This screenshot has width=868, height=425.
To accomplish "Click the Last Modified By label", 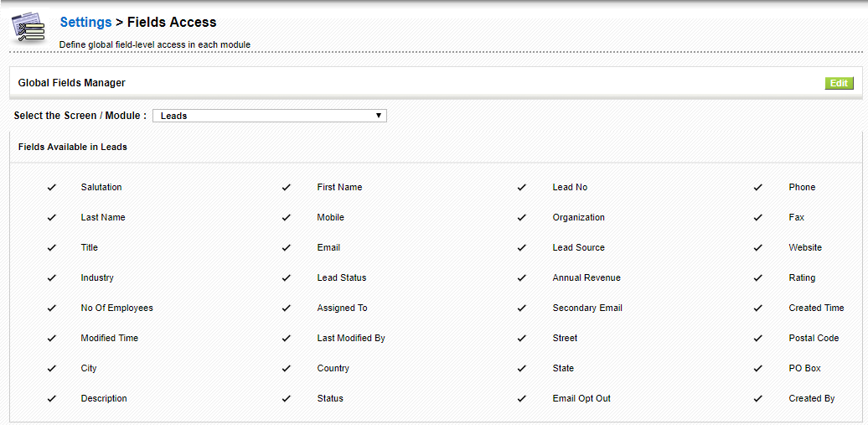I will point(350,338).
